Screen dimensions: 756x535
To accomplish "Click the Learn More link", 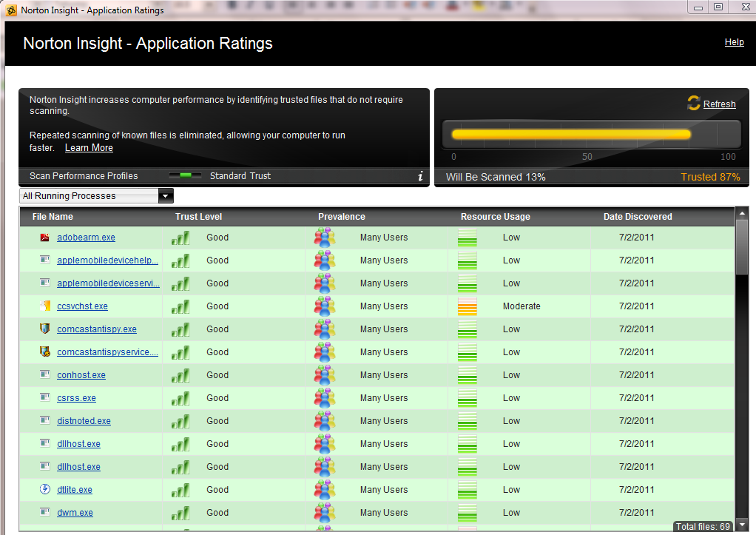I will pos(89,148).
